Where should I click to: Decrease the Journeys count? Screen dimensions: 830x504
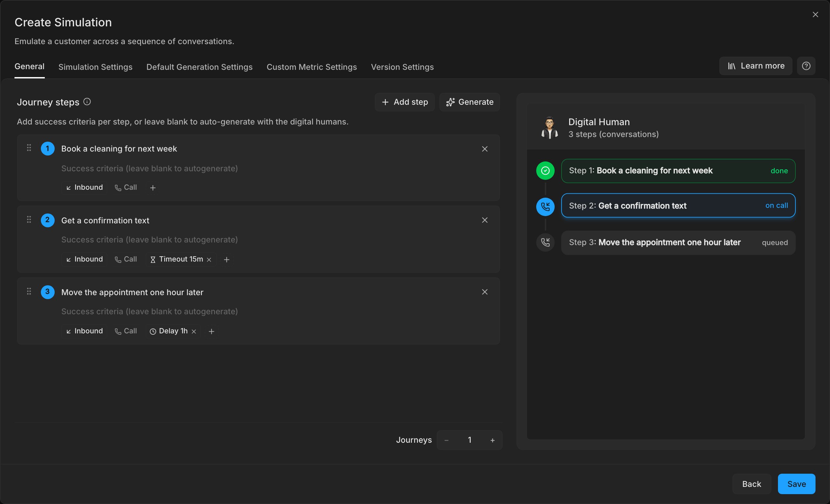point(446,440)
